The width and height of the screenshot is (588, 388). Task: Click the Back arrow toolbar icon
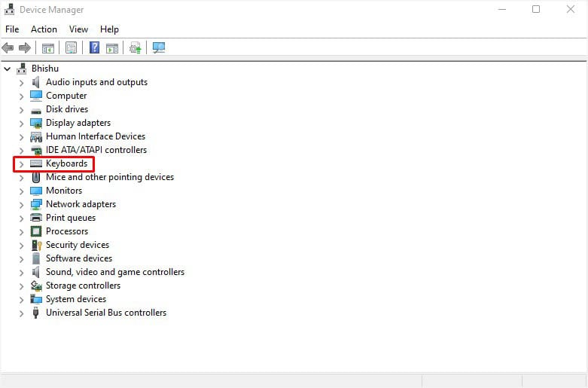8,47
